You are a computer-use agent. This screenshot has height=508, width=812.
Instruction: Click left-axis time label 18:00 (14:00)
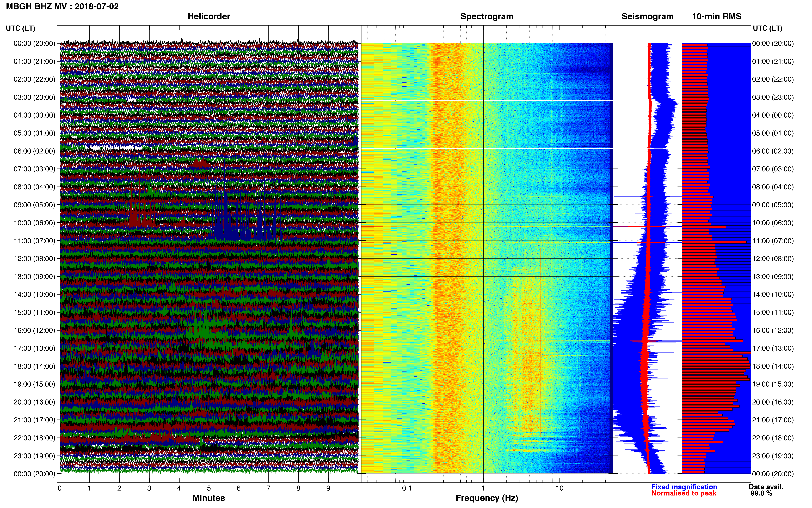point(34,366)
